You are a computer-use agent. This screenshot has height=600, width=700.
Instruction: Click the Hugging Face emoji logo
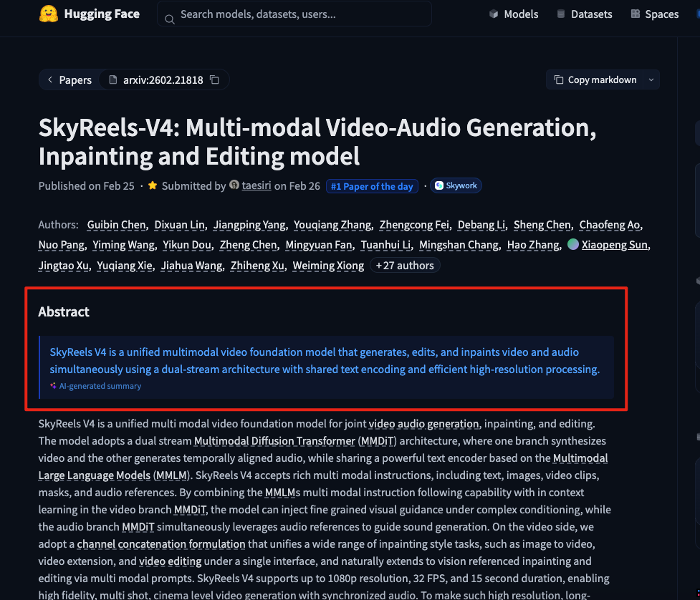[49, 14]
